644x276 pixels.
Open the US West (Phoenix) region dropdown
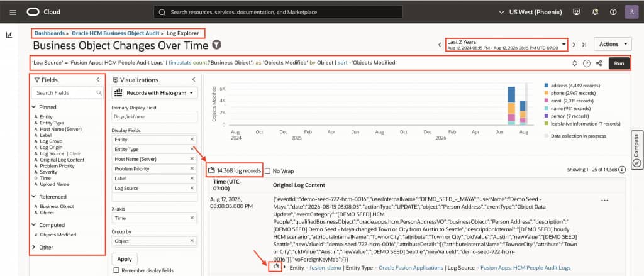530,12
